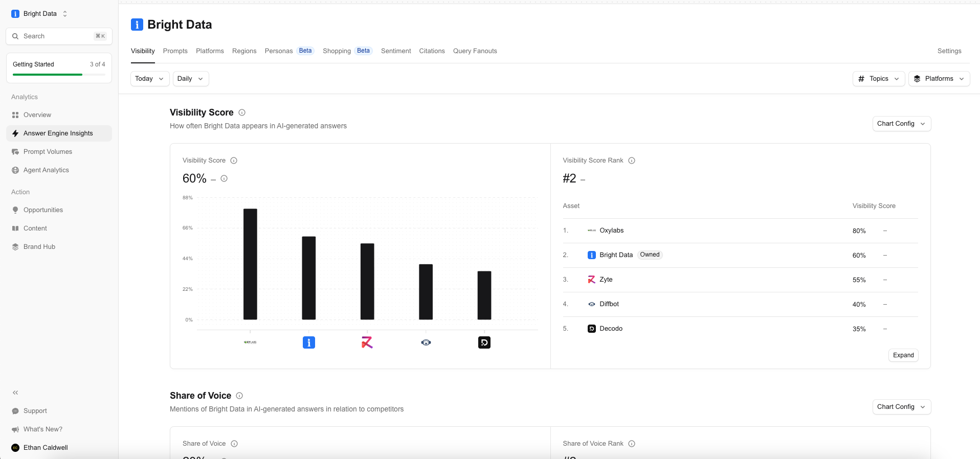
Task: Open the Topics filter dropdown
Action: tap(879, 79)
